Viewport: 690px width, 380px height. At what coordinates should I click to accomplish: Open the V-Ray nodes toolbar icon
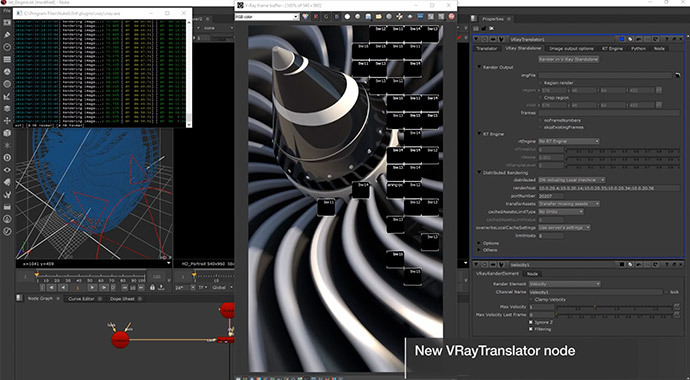pos(7,231)
